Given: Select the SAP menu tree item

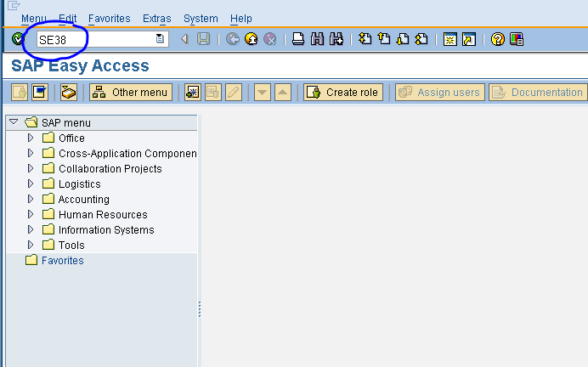Looking at the screenshot, I should (x=66, y=123).
